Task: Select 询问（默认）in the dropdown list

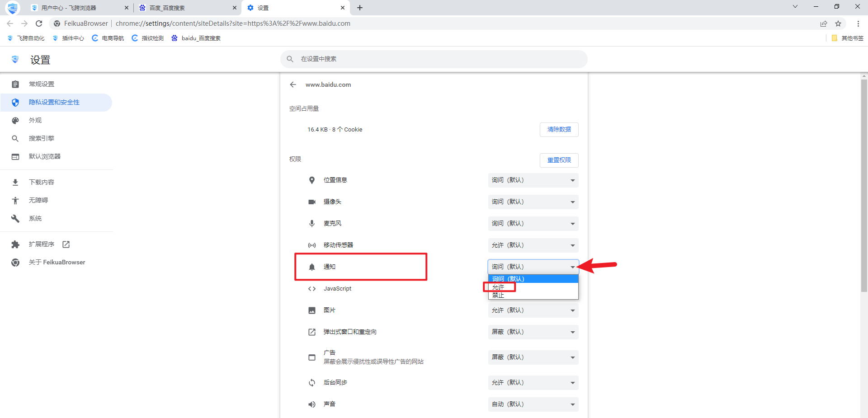Action: point(533,279)
